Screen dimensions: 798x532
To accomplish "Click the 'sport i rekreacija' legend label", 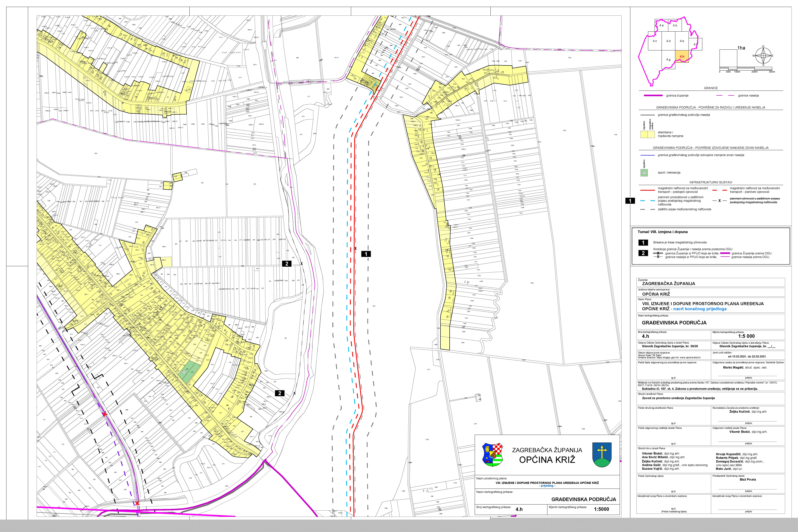I will coord(669,173).
